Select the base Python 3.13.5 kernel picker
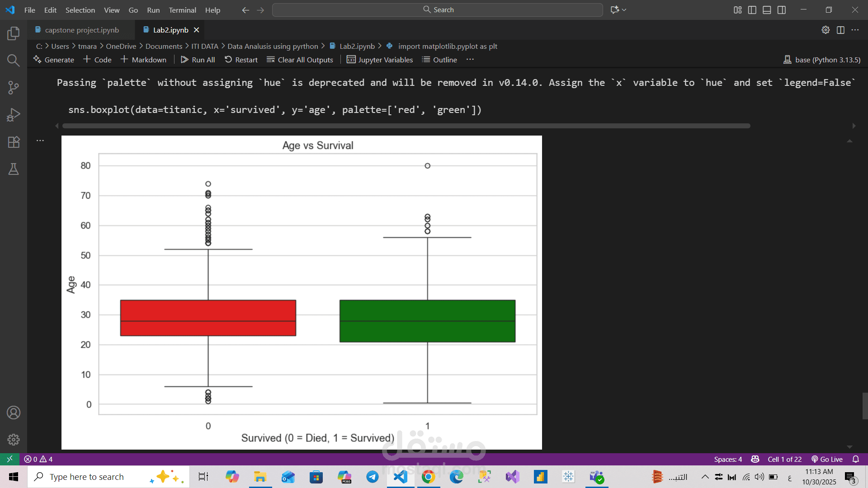This screenshot has height=488, width=868. [x=822, y=60]
